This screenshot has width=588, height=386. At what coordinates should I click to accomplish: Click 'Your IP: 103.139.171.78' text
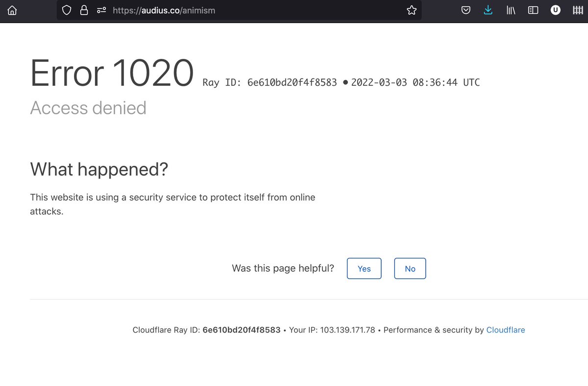point(332,330)
